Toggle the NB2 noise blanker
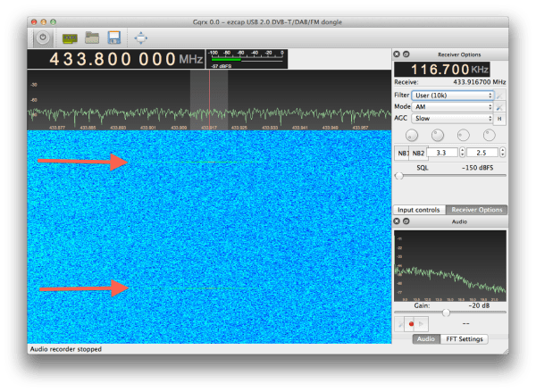 coord(418,153)
